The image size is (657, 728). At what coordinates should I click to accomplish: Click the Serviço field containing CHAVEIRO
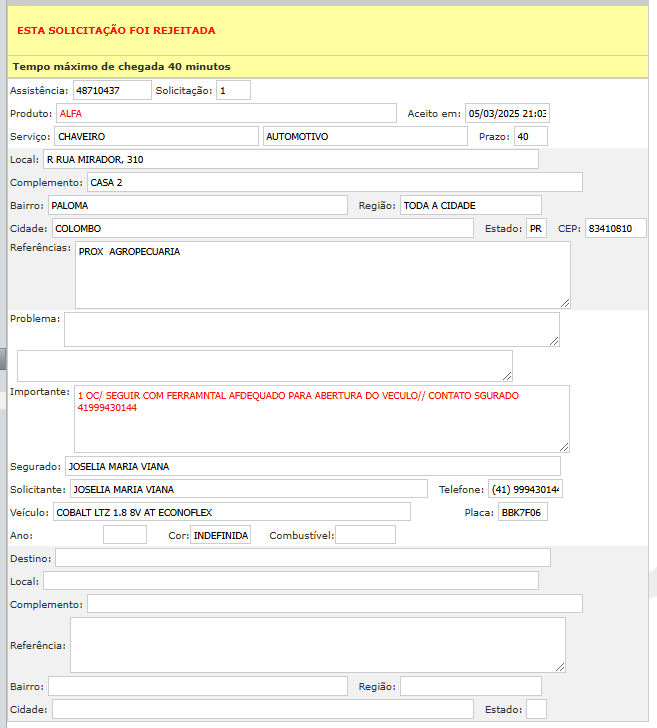pyautogui.click(x=156, y=136)
